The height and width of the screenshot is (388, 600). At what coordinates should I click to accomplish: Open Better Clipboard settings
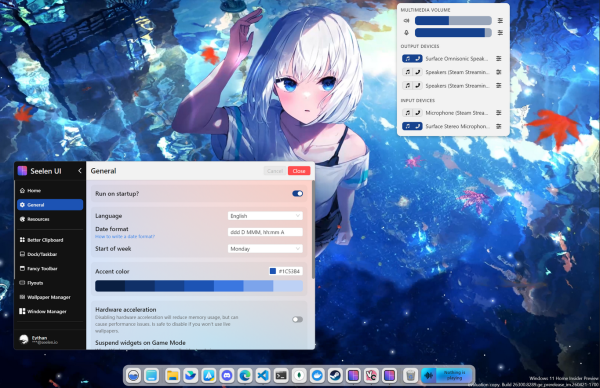coord(50,240)
